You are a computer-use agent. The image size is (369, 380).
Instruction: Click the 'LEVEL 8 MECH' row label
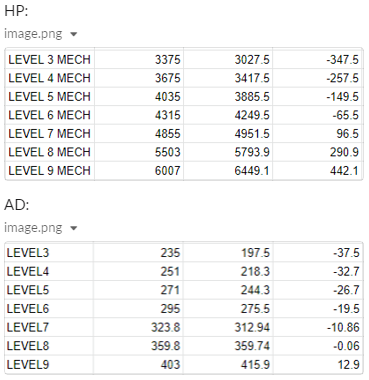tap(50, 152)
